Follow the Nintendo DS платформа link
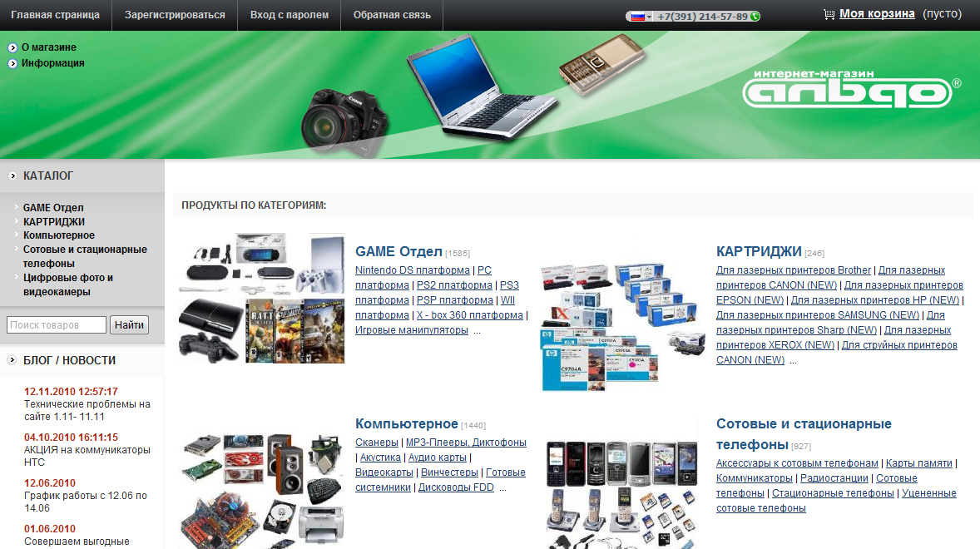 (411, 270)
